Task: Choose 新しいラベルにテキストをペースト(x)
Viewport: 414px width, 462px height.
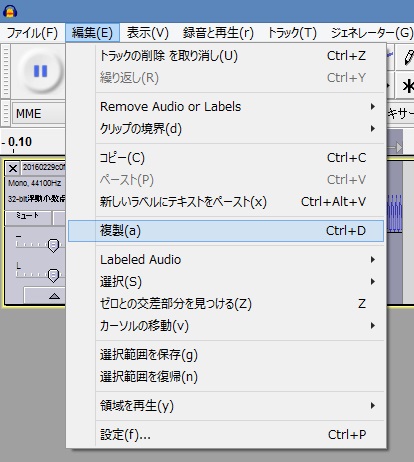Action: pyautogui.click(x=226, y=202)
